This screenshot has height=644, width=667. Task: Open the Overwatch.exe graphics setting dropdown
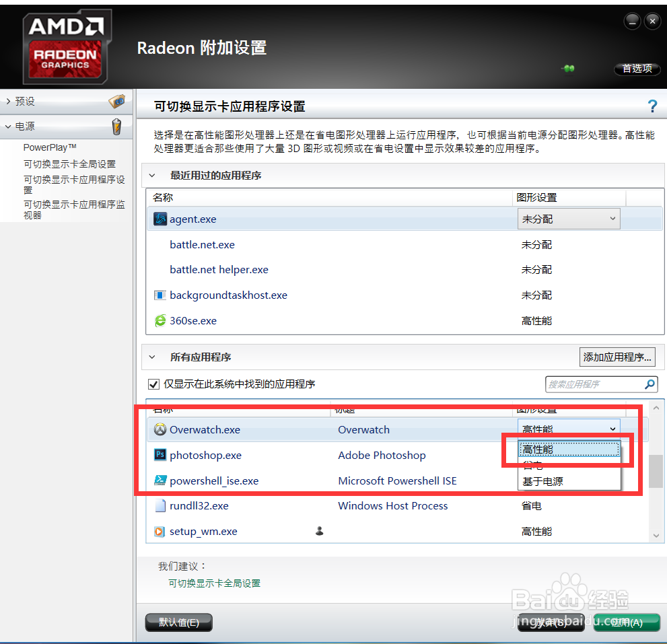568,429
